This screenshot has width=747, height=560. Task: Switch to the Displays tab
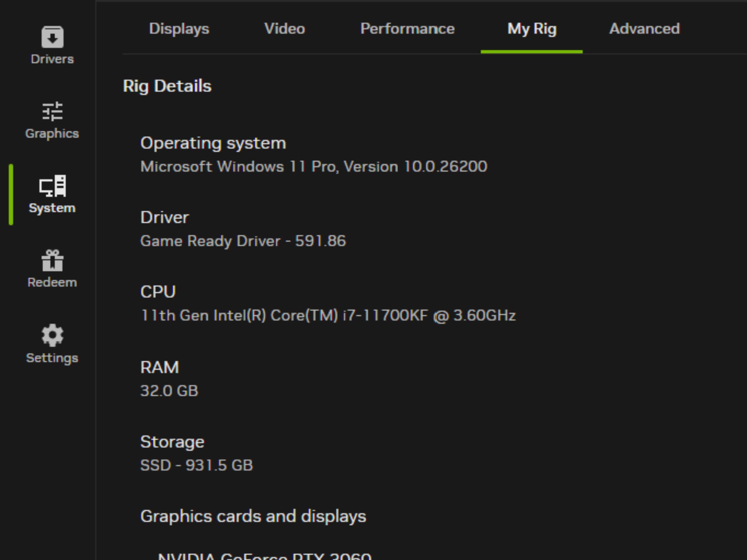pyautogui.click(x=179, y=29)
